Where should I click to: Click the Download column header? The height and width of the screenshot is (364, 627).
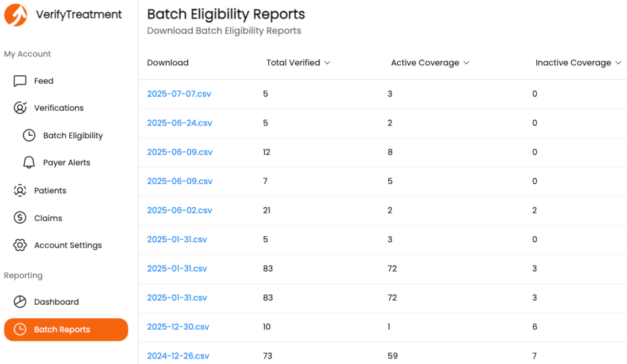pos(168,63)
